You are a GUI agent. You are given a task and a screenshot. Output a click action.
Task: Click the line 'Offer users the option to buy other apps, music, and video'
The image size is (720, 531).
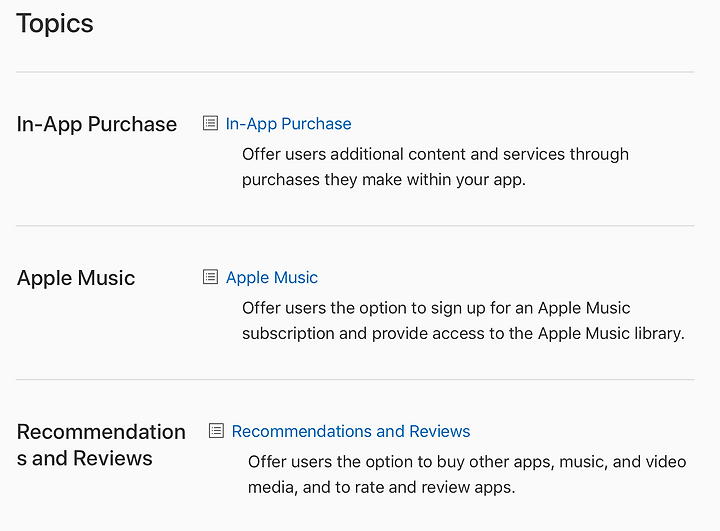[x=467, y=462]
